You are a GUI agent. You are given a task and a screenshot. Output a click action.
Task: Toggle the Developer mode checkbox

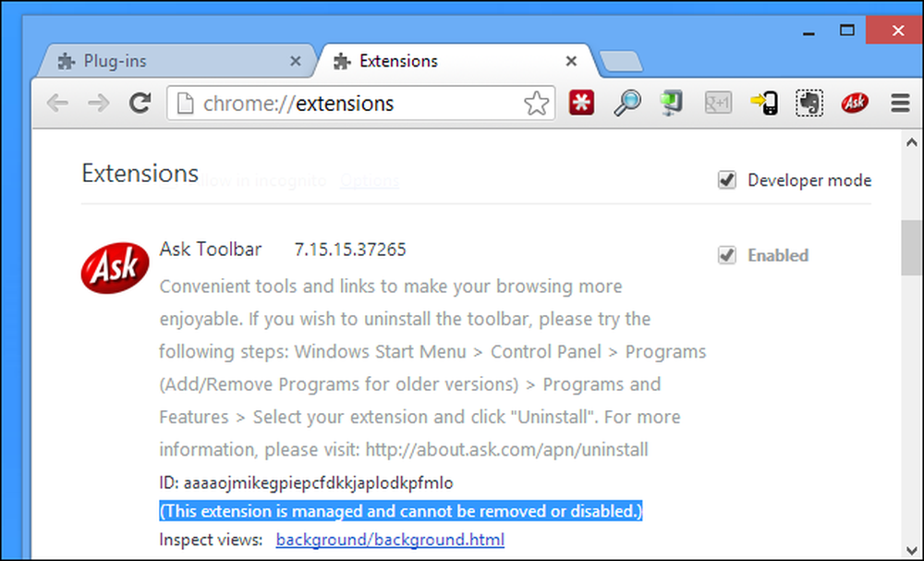pyautogui.click(x=727, y=179)
